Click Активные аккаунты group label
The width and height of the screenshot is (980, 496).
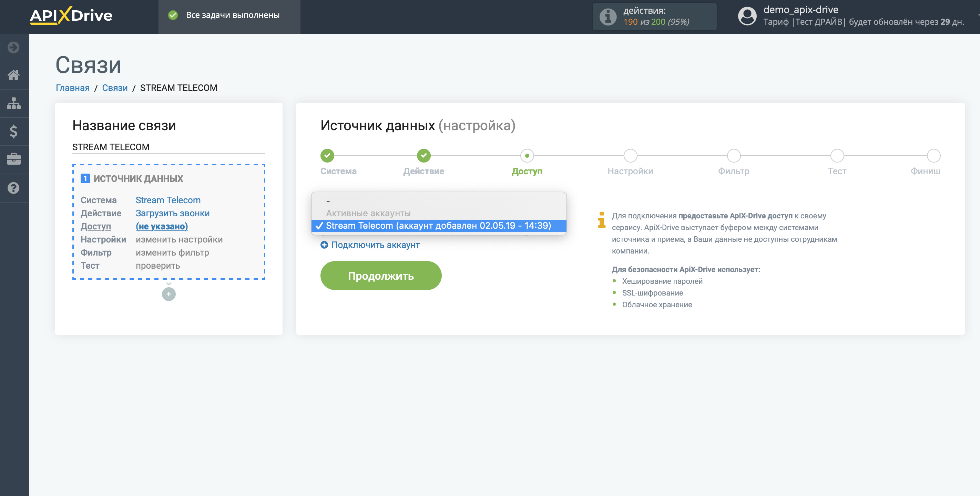[x=368, y=214]
